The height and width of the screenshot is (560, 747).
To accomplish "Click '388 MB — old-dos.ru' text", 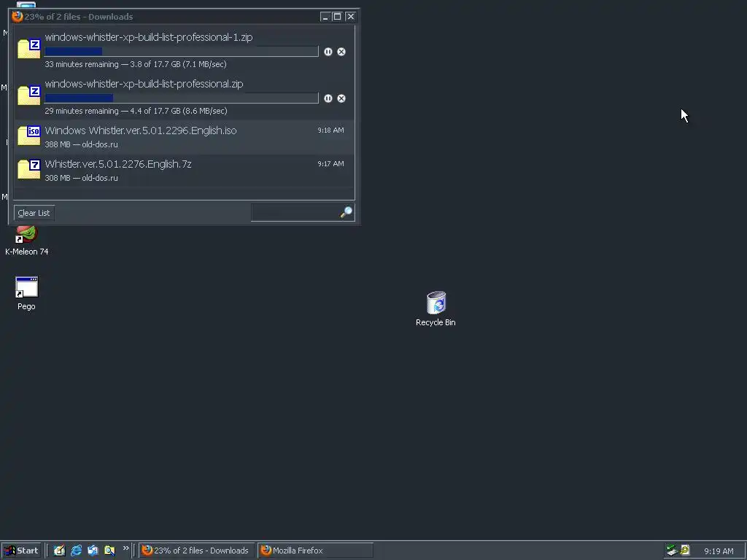I will coord(82,144).
